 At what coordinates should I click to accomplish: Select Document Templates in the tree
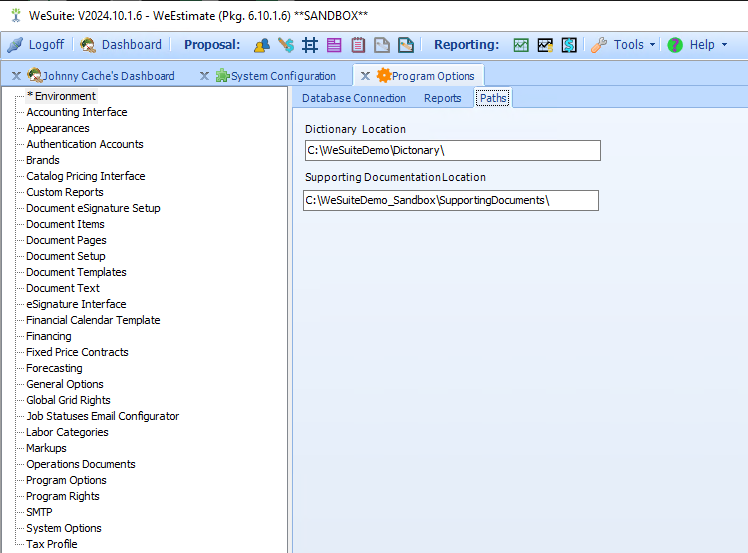(76, 272)
